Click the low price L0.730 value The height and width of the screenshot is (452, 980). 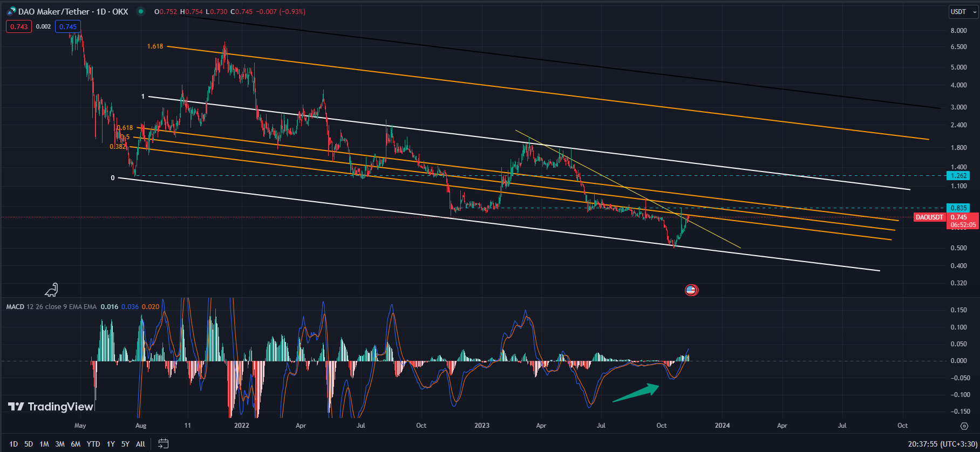click(216, 11)
